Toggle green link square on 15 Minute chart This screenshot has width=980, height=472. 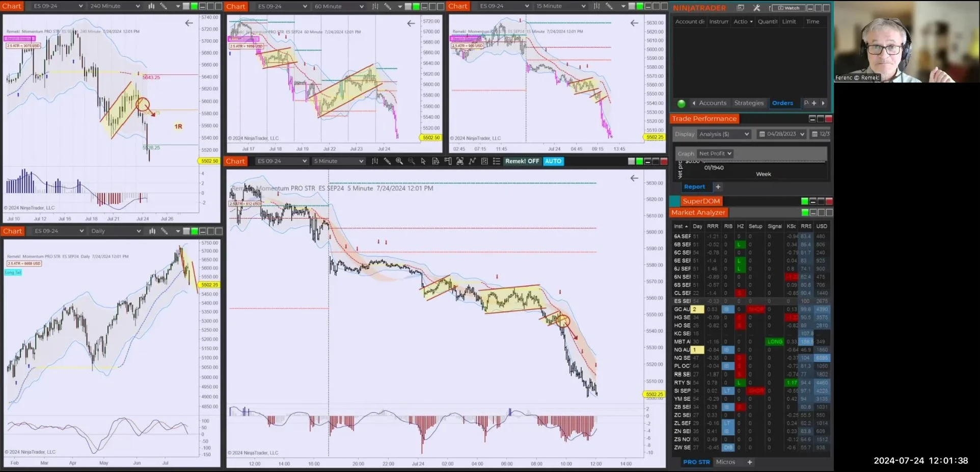pos(640,6)
